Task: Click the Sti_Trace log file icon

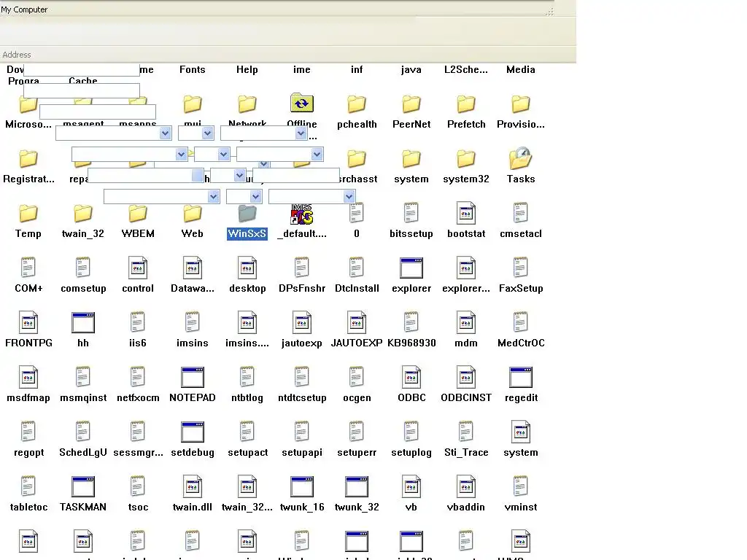Action: [x=466, y=432]
